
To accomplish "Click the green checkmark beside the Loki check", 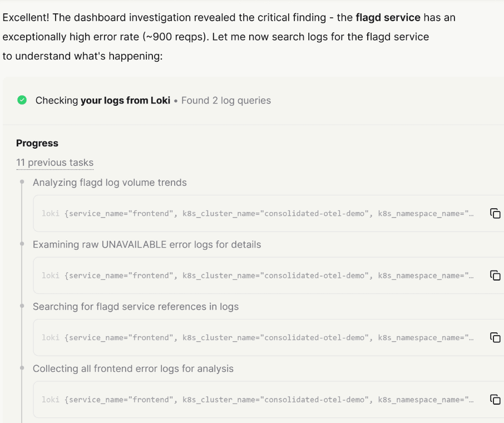I will pyautogui.click(x=22, y=100).
